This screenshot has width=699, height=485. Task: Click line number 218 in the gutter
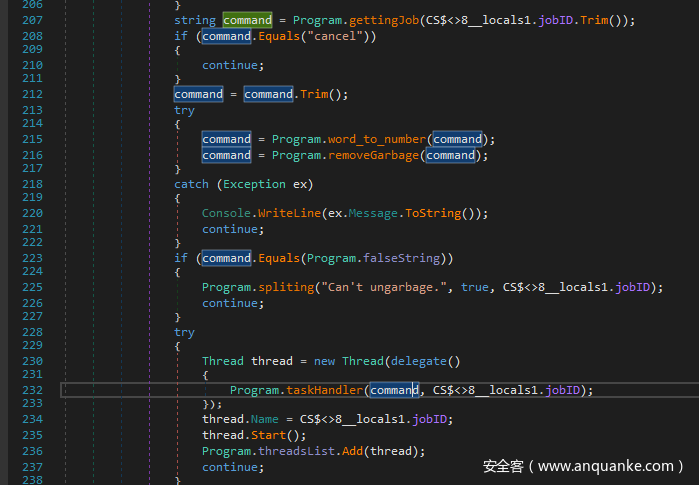[30, 184]
